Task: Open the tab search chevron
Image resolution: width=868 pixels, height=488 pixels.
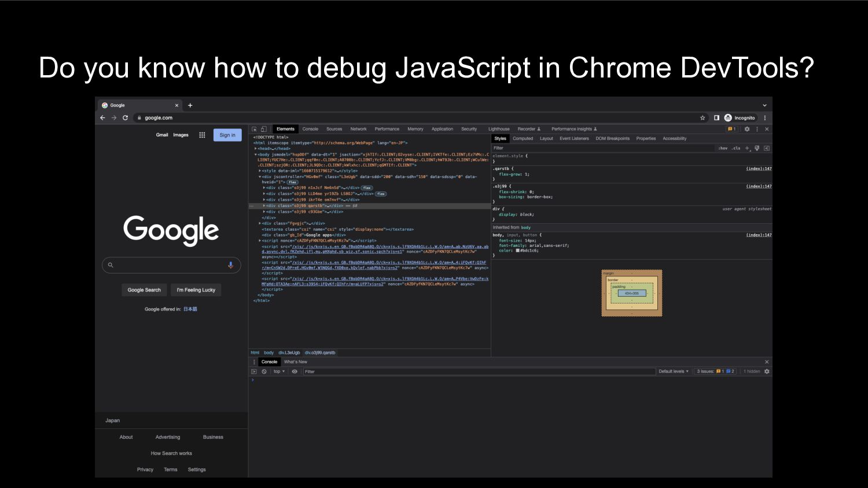Action: [764, 105]
